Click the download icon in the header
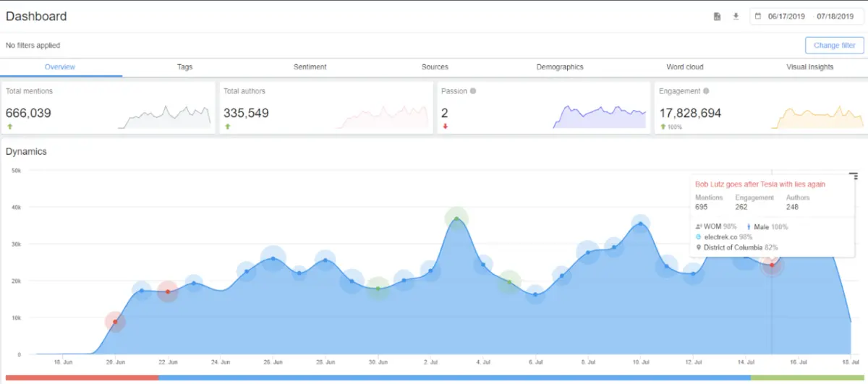The image size is (868, 384). coord(736,17)
